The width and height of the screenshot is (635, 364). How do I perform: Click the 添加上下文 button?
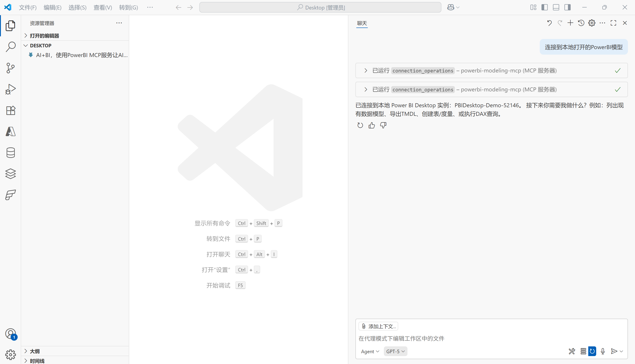pyautogui.click(x=378, y=326)
